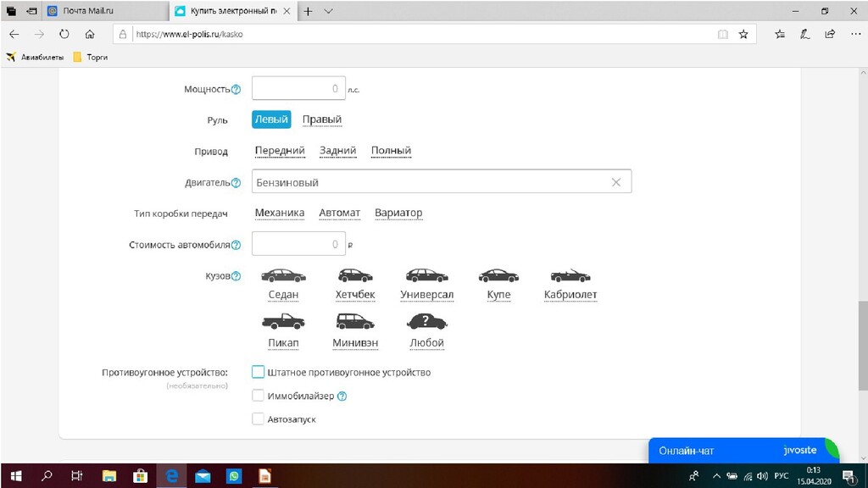
Task: Check the Иммобилайзер checkbox
Action: pos(258,396)
